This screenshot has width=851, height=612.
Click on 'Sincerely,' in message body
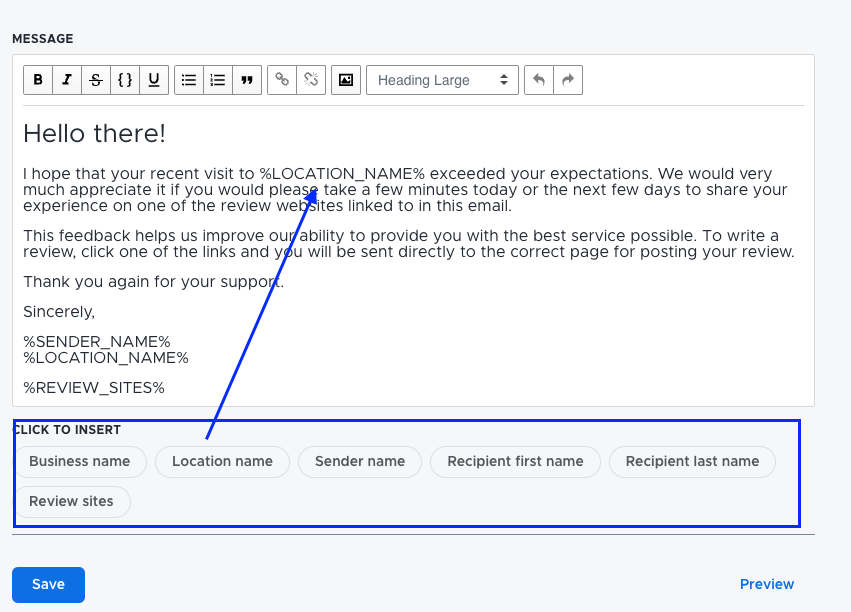click(x=59, y=312)
